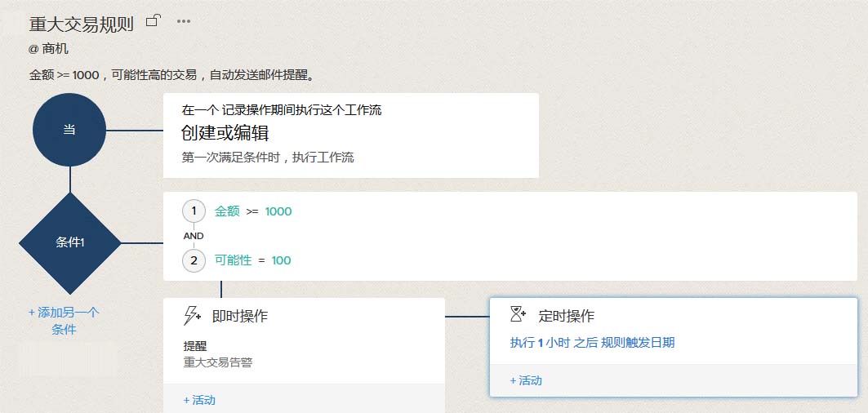Image resolution: width=868 pixels, height=413 pixels.
Task: Click 添加另一个条件 to add another condition
Action: tap(64, 321)
